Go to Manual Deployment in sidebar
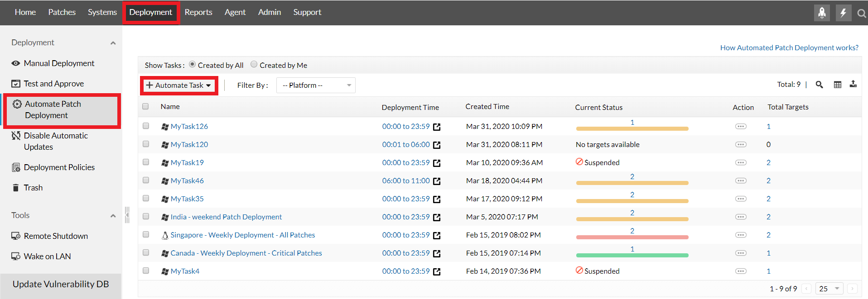 tap(59, 63)
